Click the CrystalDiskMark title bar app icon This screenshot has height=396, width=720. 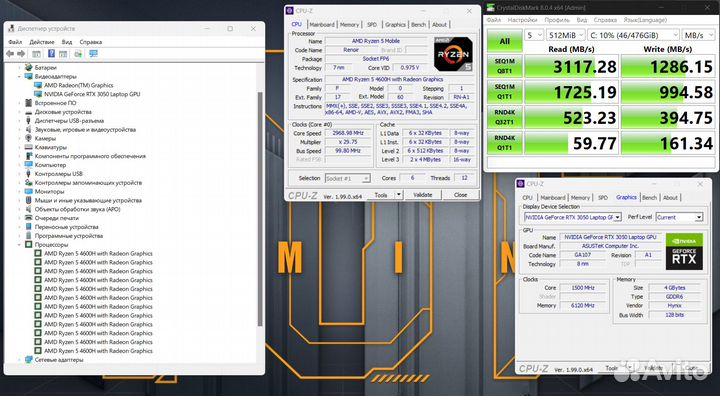491,8
